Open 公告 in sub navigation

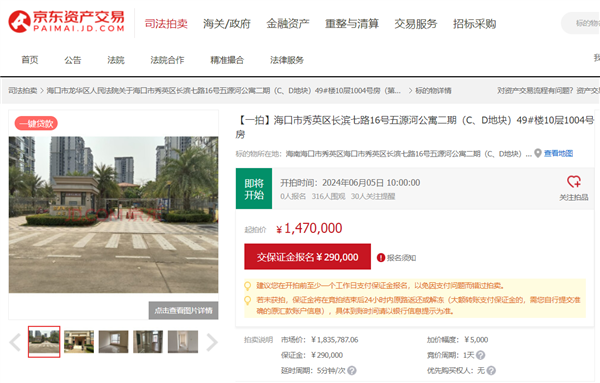73,60
